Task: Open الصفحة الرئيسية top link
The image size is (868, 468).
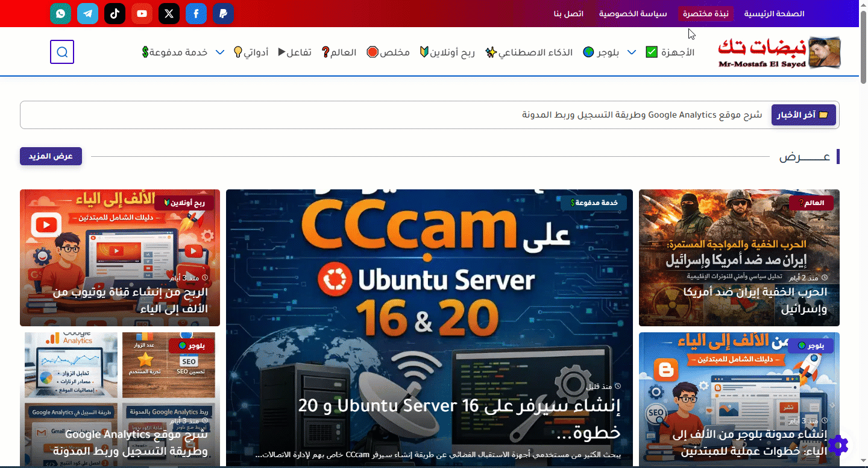Action: [774, 13]
